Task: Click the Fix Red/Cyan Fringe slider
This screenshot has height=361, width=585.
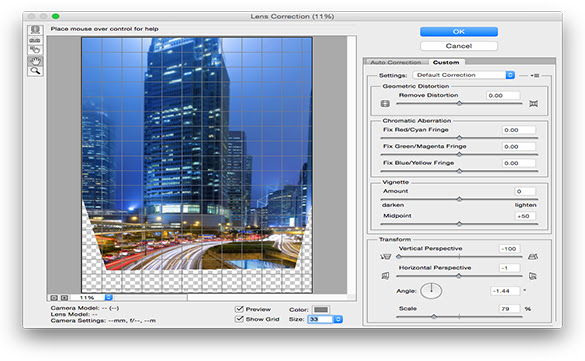Action: click(x=459, y=138)
